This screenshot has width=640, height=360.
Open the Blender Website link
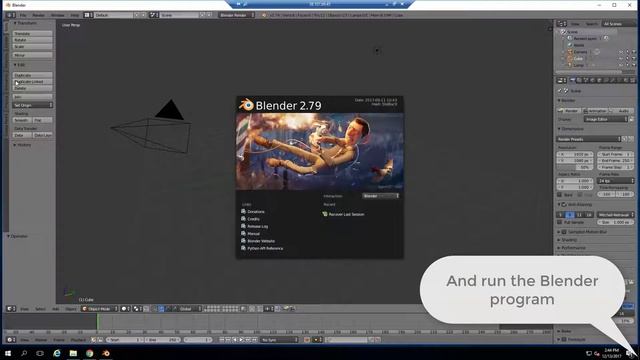tap(258, 241)
